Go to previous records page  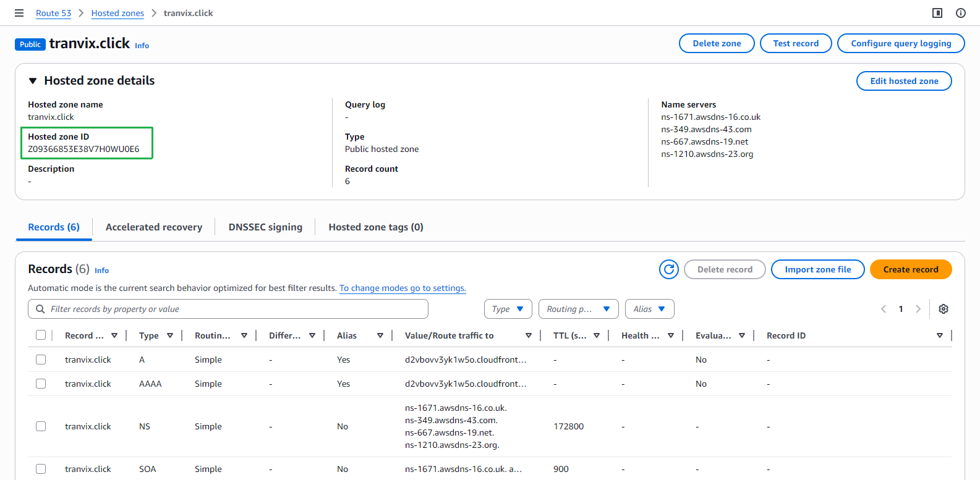tap(884, 309)
